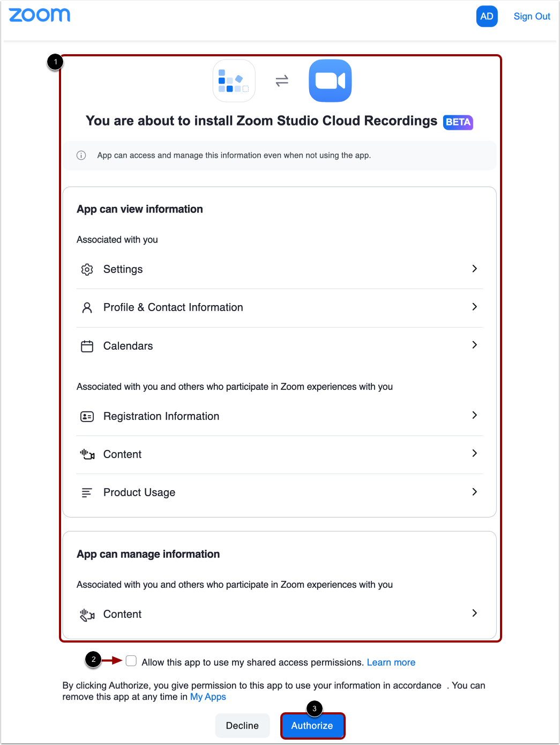Open the AD profile avatar

click(x=487, y=16)
